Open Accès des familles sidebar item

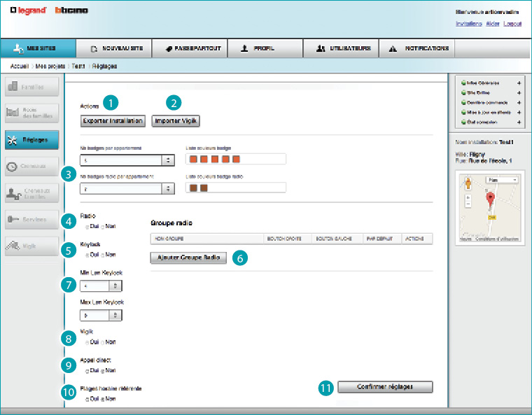point(29,113)
